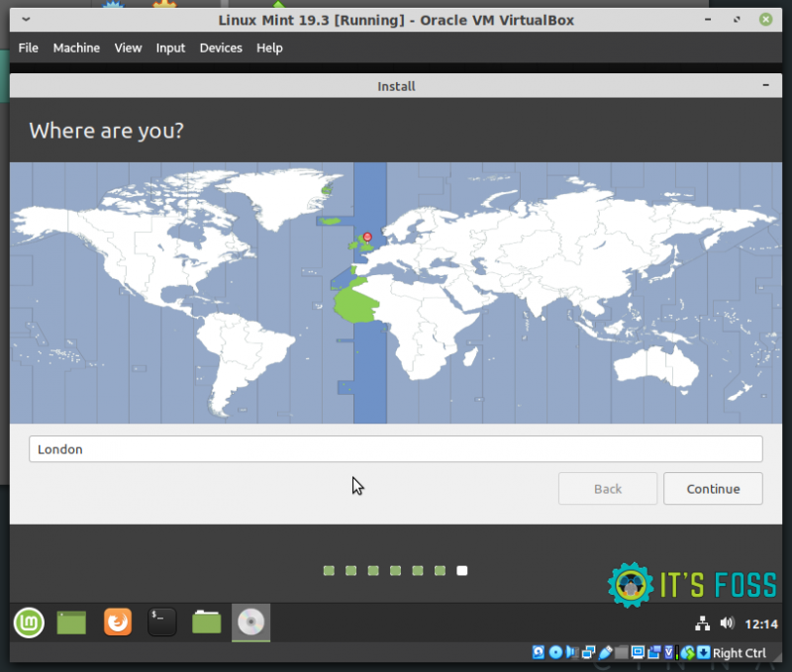This screenshot has height=672, width=792.
Task: Select the installer disc taskbar item
Action: pyautogui.click(x=251, y=623)
